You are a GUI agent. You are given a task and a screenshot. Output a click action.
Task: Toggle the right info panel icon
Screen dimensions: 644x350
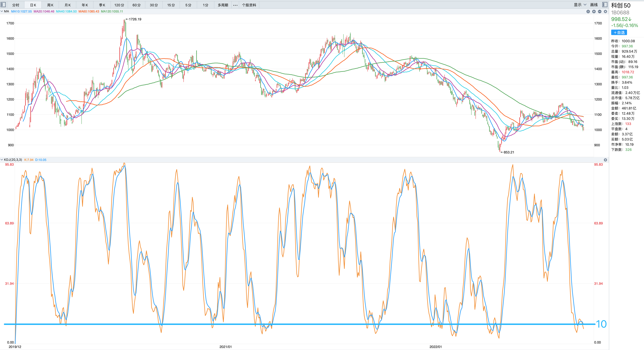(605, 5)
